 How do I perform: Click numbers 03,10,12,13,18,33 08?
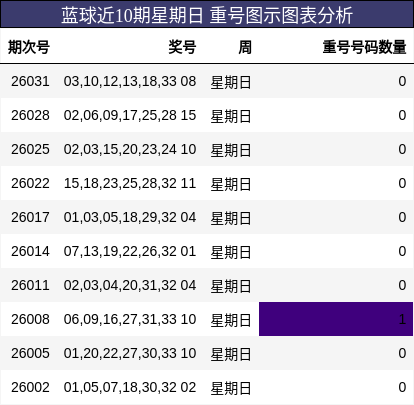tap(130, 81)
